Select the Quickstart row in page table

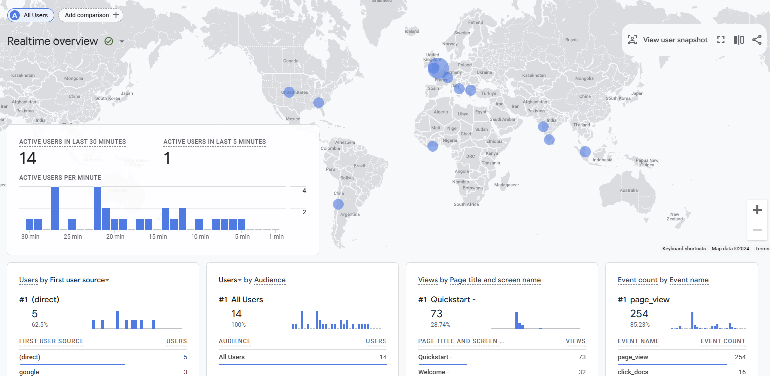(x=502, y=357)
